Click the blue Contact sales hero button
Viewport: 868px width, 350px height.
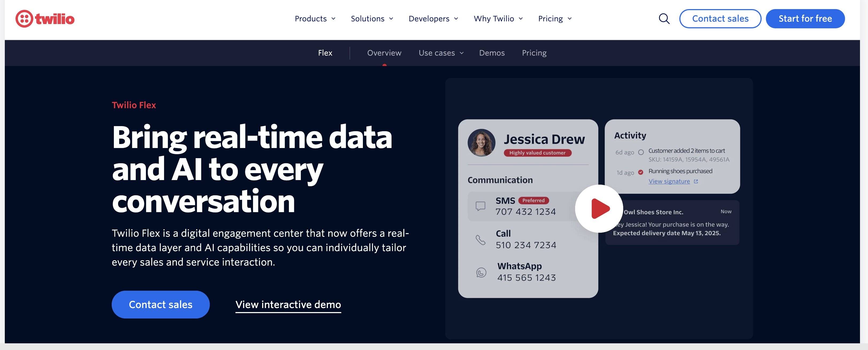point(160,304)
